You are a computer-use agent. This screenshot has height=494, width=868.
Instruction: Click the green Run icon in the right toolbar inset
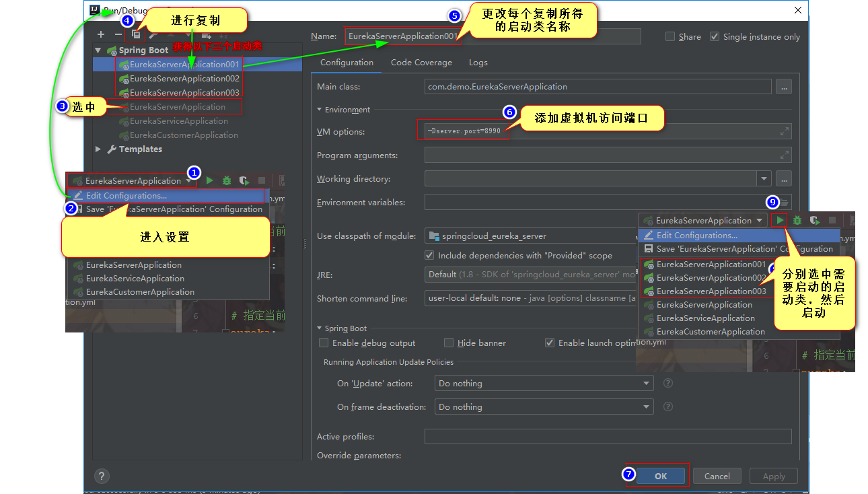(780, 220)
